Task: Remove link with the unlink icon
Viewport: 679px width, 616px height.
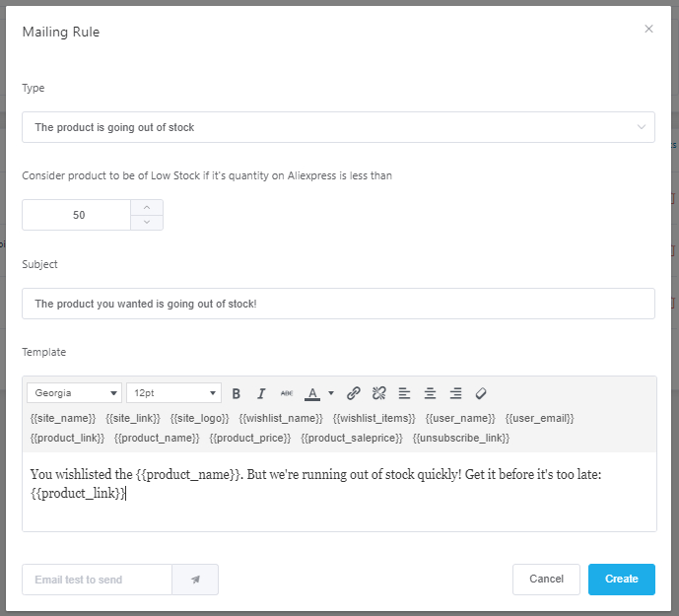Action: [x=379, y=393]
